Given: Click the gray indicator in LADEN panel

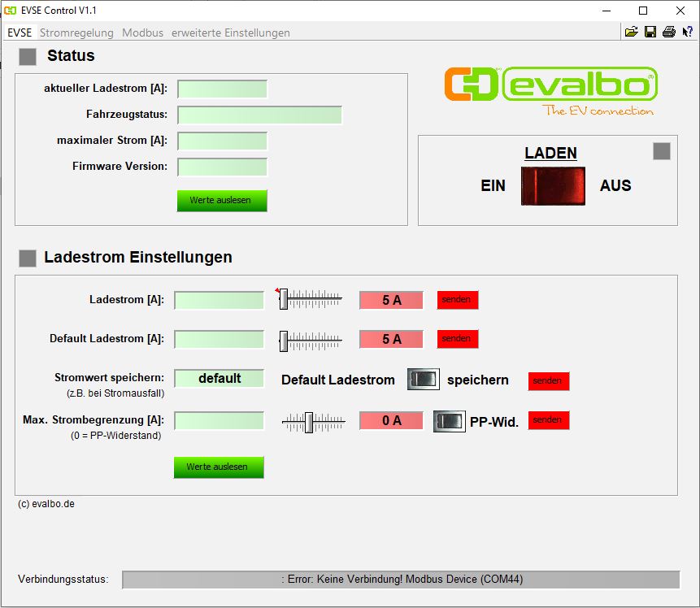Looking at the screenshot, I should (662, 151).
